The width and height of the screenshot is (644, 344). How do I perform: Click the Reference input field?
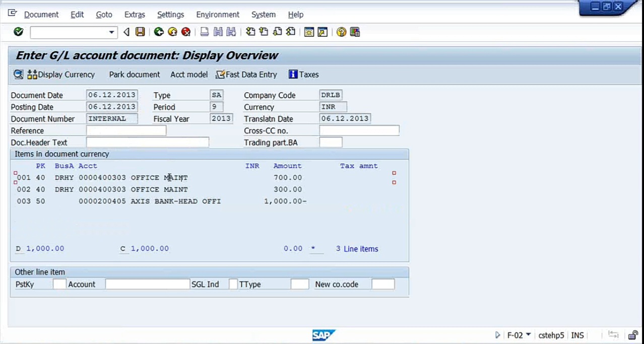[126, 130]
